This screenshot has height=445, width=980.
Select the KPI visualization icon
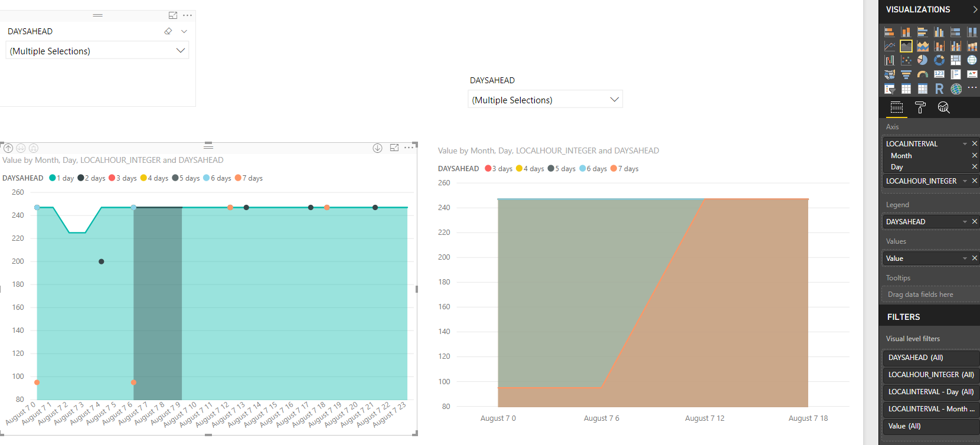pos(972,74)
